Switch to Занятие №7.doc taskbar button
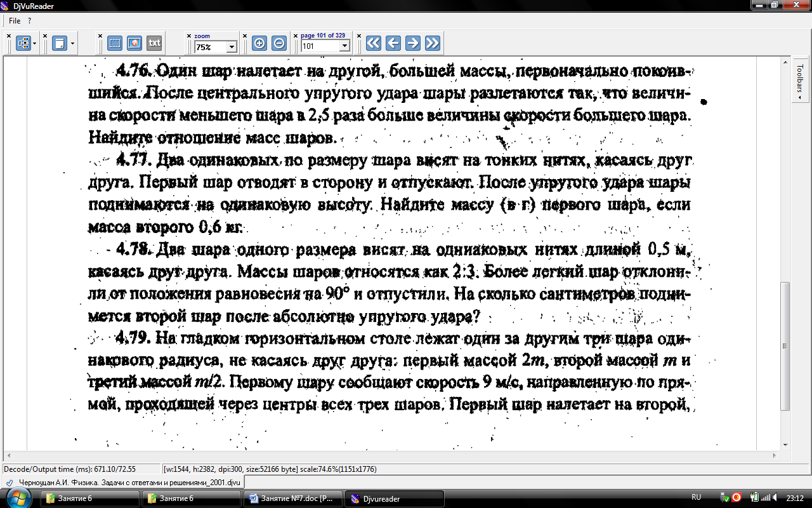 click(292, 498)
